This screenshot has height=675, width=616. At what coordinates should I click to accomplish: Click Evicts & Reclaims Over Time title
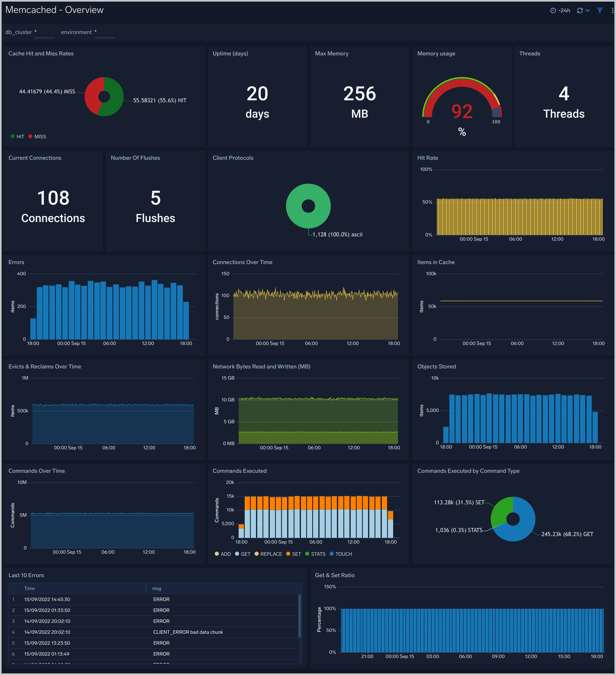44,367
